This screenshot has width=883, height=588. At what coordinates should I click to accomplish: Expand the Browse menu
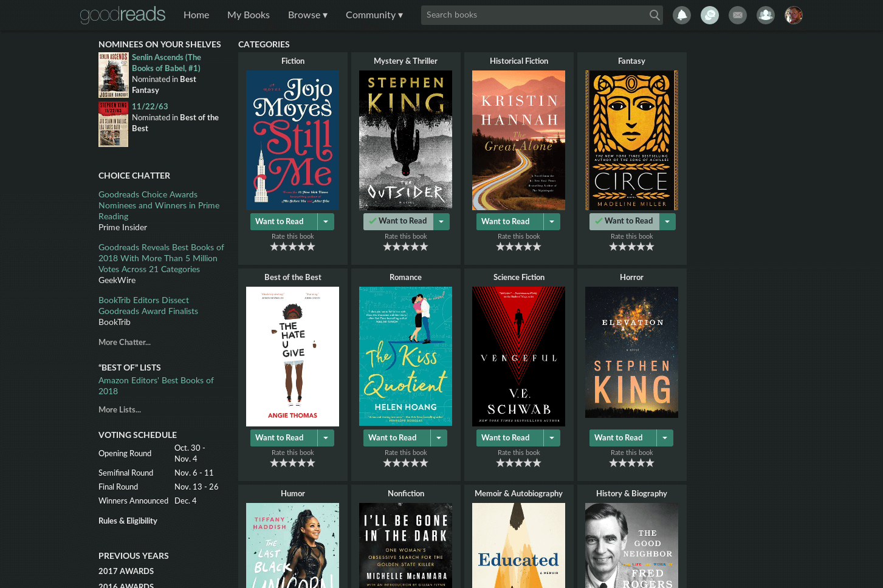308,15
